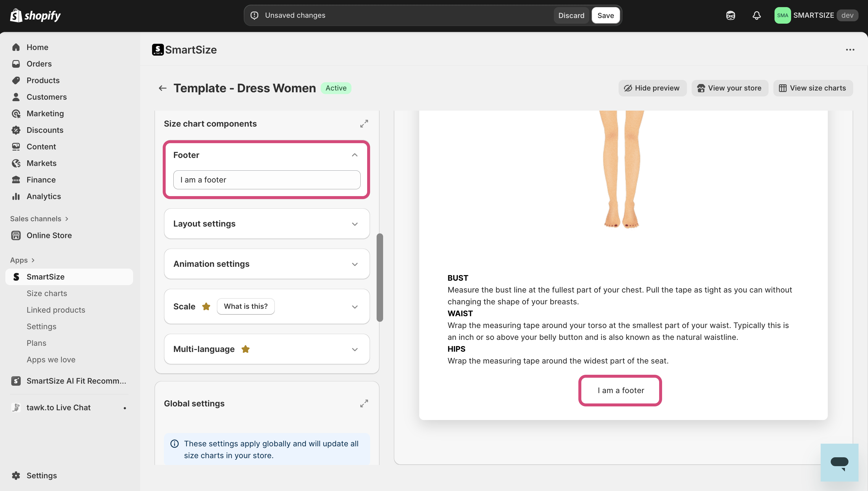Open the tawk.to chat widget bubble
This screenshot has width=868, height=491.
click(839, 462)
